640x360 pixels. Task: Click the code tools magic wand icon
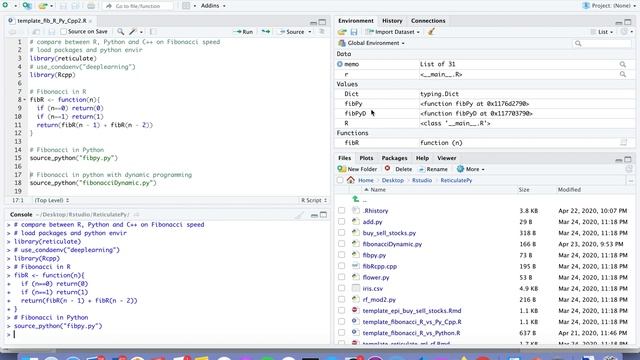[133, 31]
